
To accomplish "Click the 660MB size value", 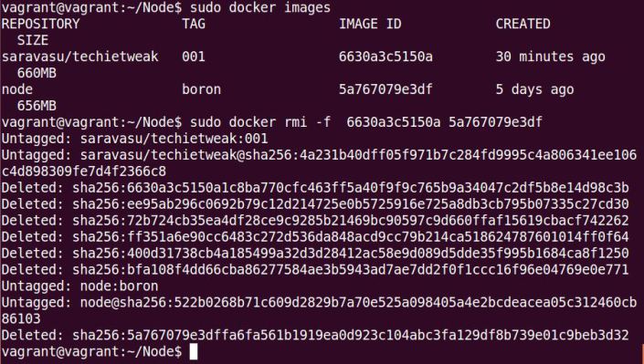I will point(37,73).
